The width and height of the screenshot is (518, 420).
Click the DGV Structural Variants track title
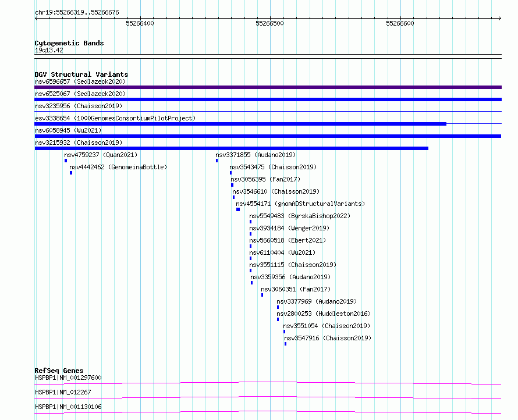point(81,74)
